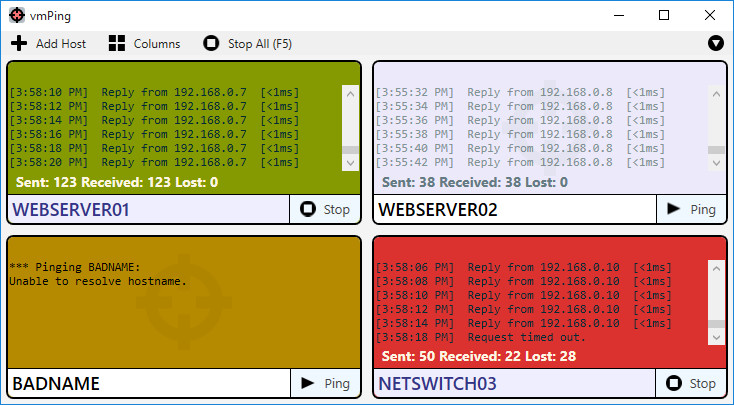Image resolution: width=734 pixels, height=405 pixels.
Task: Click 'Sent: 38 Received: 38 Lost: 0' statistics
Action: [475, 182]
